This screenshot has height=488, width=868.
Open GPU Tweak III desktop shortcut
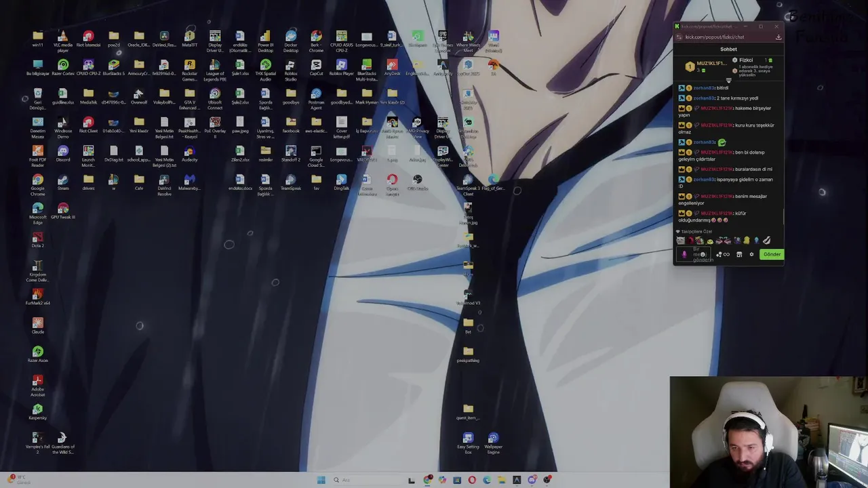point(63,211)
